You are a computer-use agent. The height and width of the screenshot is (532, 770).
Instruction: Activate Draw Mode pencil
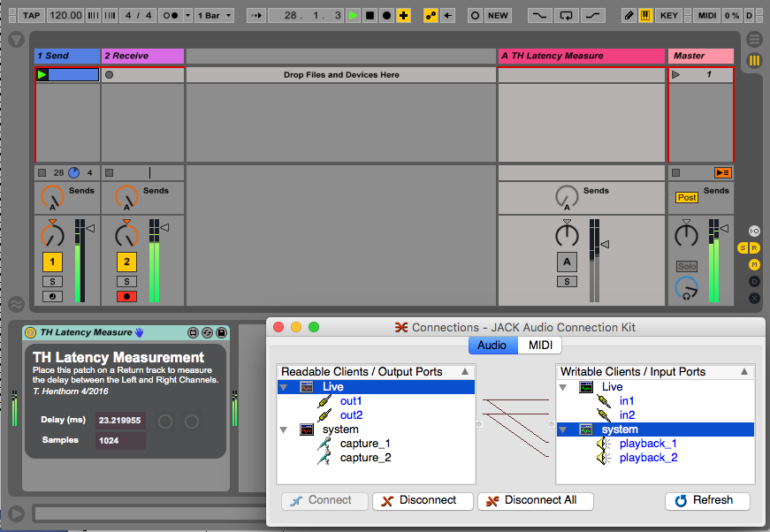[x=629, y=16]
